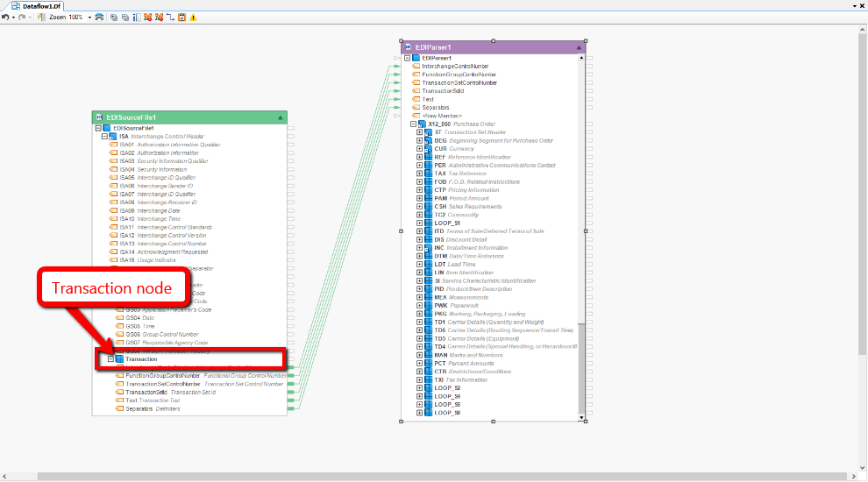Click the Redo arrow icon
This screenshot has width=868, height=482.
(22, 18)
